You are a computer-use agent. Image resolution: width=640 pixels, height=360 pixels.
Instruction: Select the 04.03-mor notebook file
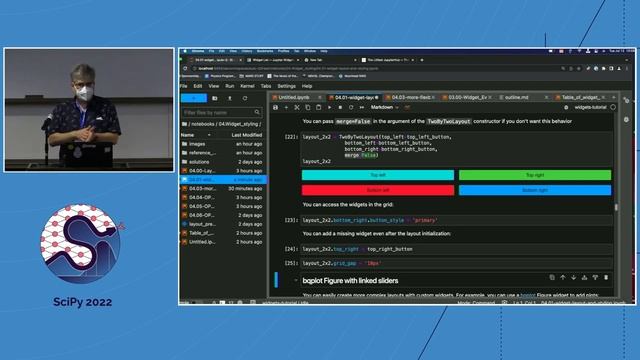click(223, 189)
